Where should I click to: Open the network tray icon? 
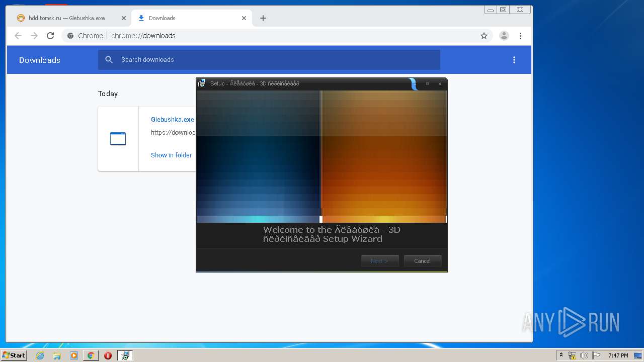point(572,355)
